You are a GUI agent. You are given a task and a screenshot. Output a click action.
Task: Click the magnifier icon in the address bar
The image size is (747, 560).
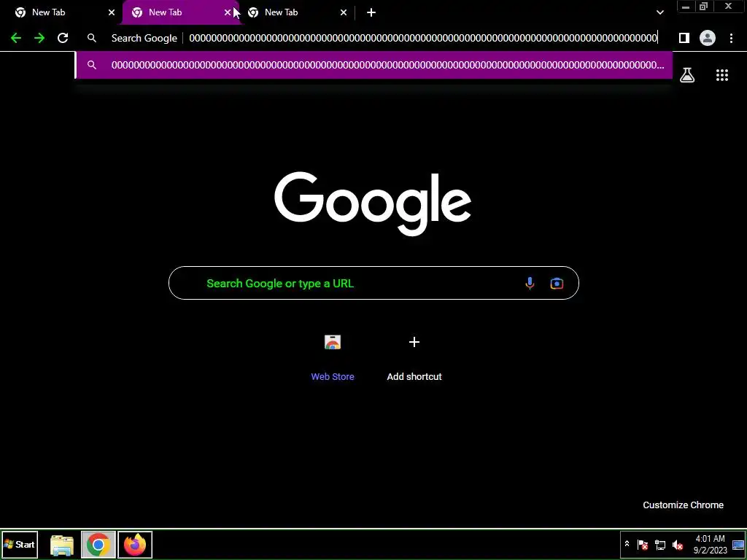92,38
